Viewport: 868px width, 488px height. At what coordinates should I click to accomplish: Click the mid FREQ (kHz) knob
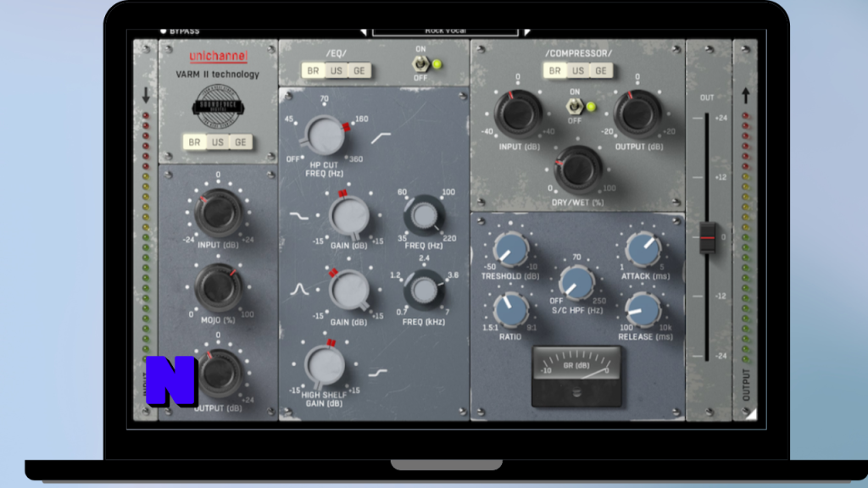point(424,290)
